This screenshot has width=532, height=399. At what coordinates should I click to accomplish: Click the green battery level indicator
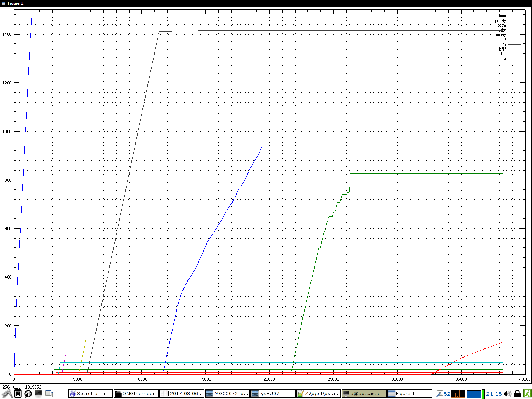tap(483, 394)
